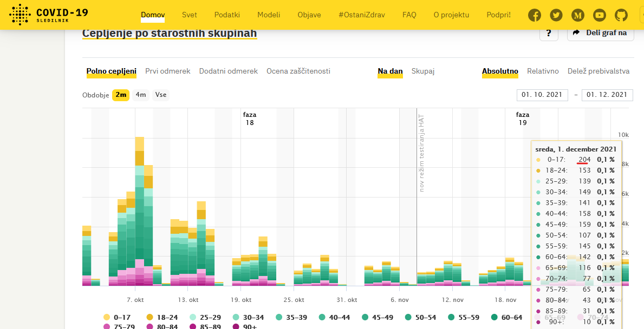Viewport: 644px width, 329px height.
Task: Switch to Relativno value mode
Action: click(543, 71)
